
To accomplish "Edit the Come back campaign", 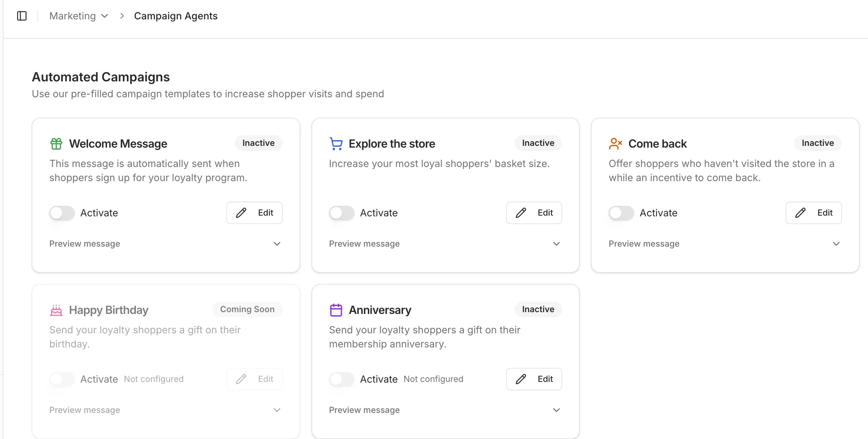I will tap(814, 213).
